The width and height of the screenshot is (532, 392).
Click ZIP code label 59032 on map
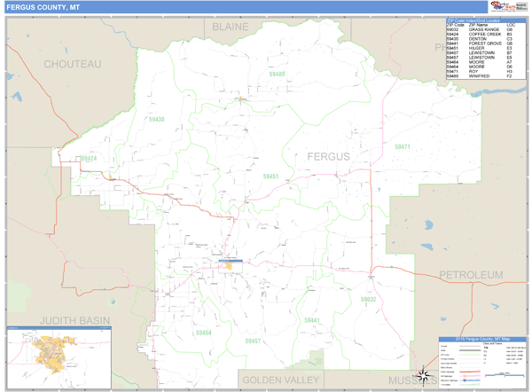click(x=368, y=300)
